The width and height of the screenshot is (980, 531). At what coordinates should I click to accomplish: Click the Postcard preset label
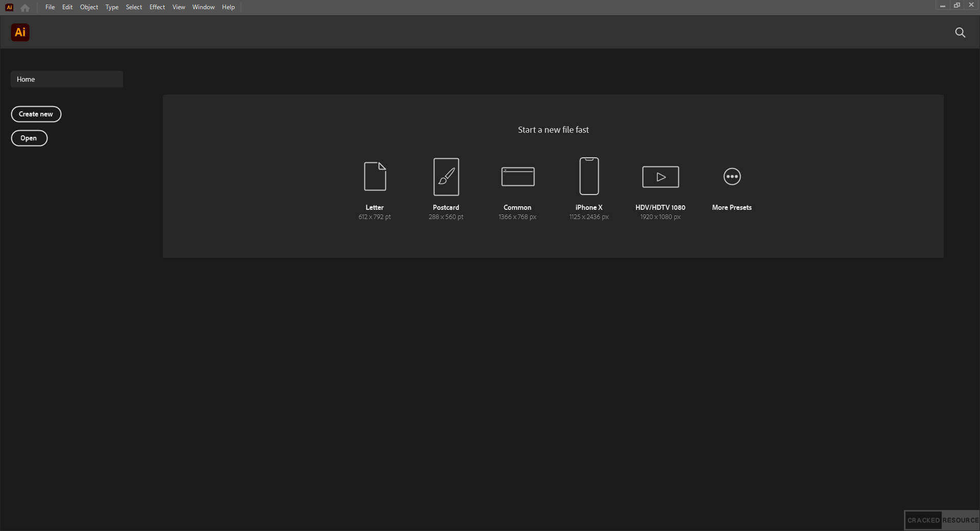tap(446, 207)
